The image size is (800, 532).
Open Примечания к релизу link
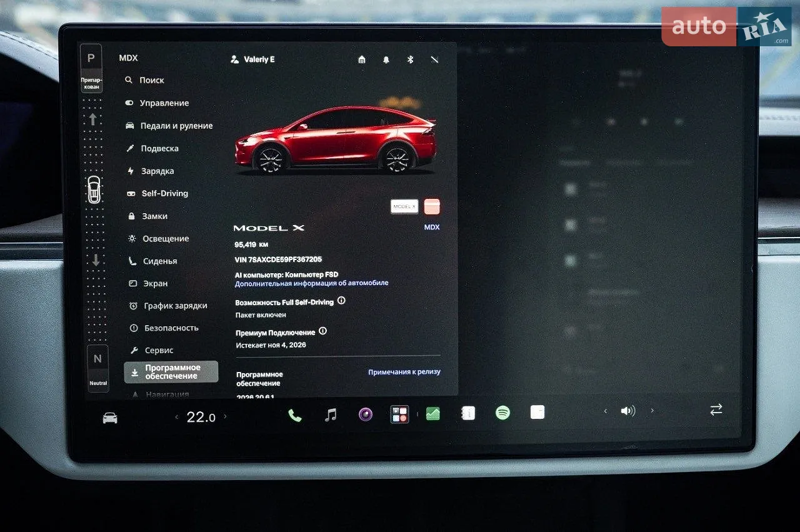tap(404, 371)
